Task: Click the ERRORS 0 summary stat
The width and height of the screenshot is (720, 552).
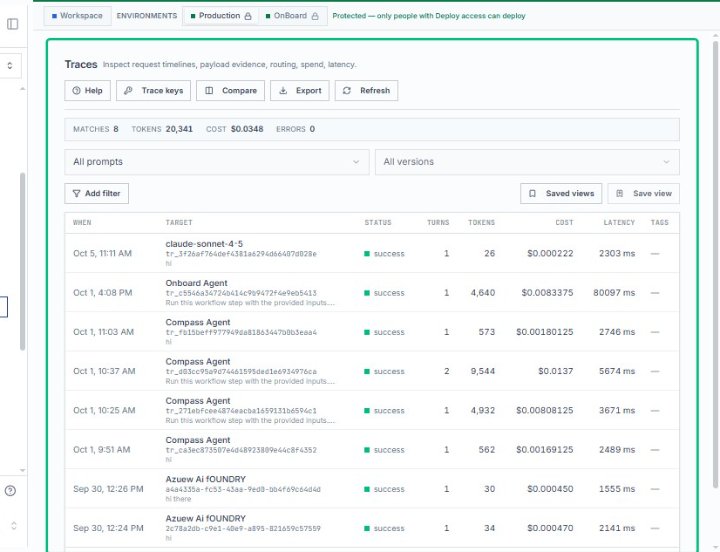Action: [x=295, y=129]
